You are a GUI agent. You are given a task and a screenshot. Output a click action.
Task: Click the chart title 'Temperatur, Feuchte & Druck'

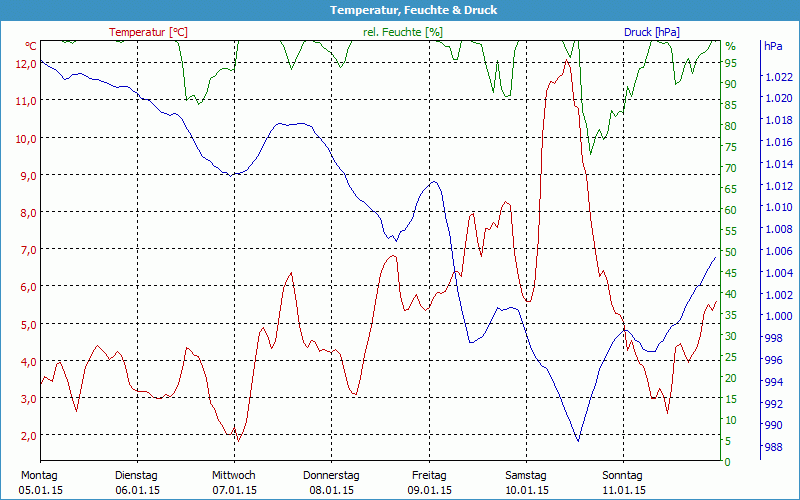coord(400,10)
